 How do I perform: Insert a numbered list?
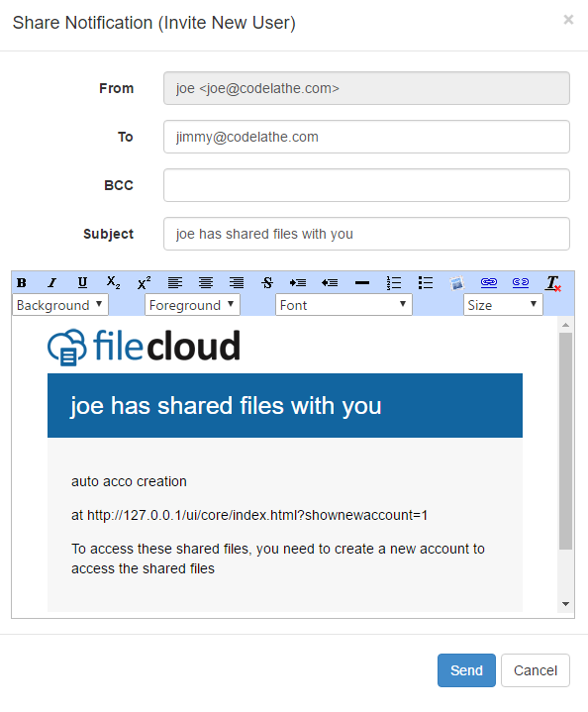pos(394,283)
